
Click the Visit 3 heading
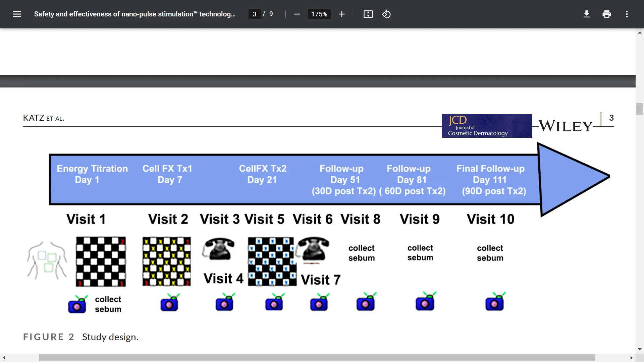pos(220,219)
